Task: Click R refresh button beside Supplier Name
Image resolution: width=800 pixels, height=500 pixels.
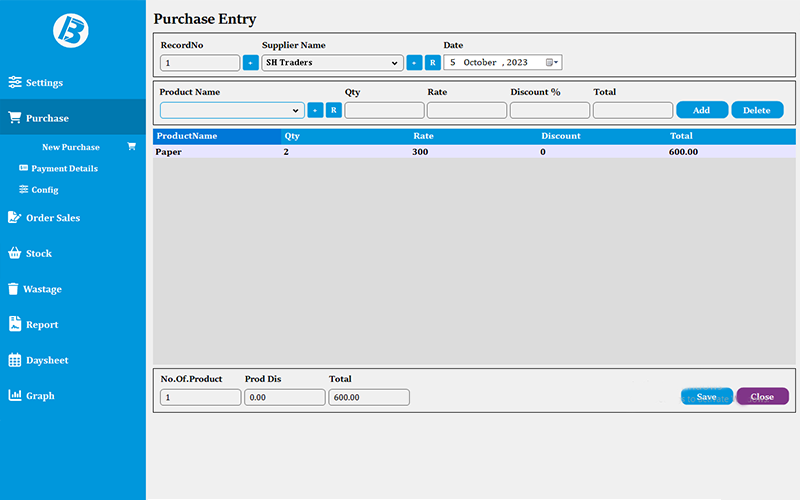Action: tap(433, 63)
